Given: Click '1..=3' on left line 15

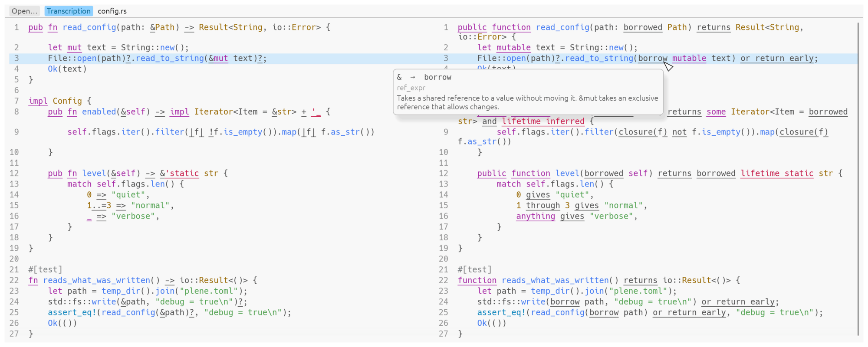Looking at the screenshot, I should pos(99,206).
